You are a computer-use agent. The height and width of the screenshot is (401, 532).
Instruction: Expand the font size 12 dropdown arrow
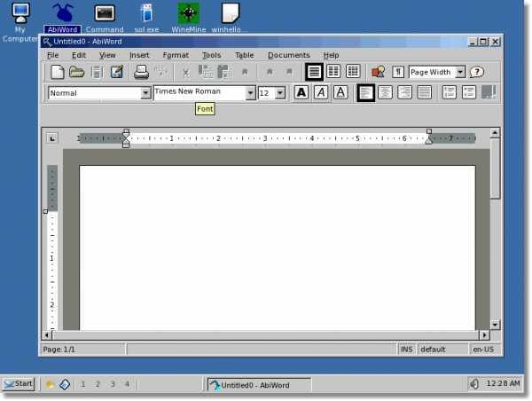point(280,92)
